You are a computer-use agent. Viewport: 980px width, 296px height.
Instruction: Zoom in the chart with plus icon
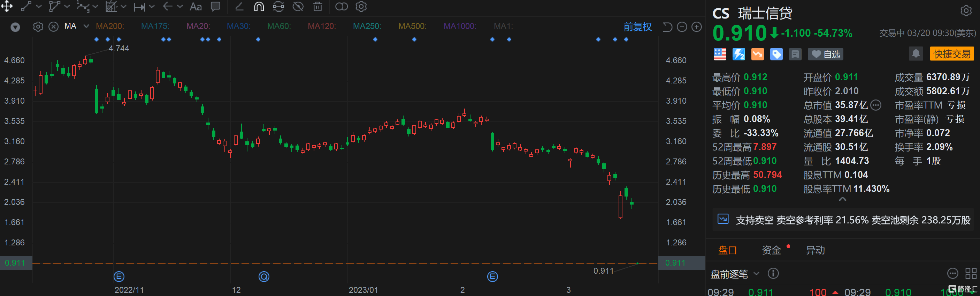pyautogui.click(x=697, y=27)
